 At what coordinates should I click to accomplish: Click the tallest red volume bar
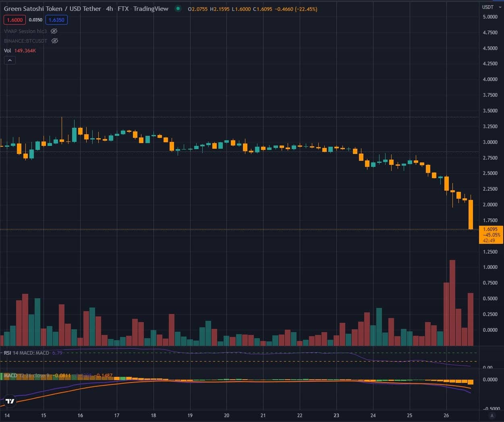point(452,303)
